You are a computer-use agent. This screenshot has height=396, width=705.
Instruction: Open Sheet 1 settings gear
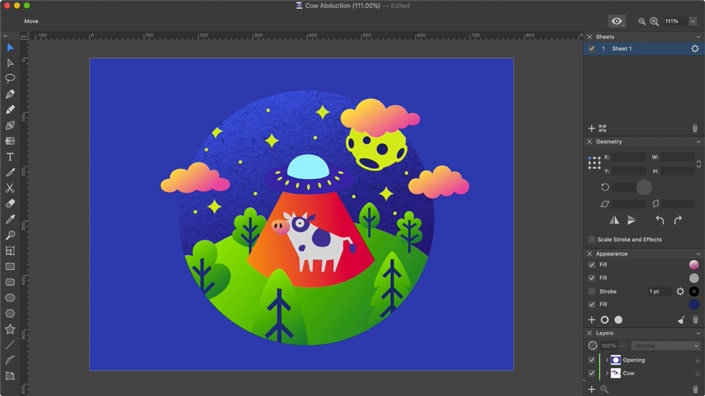coord(695,49)
